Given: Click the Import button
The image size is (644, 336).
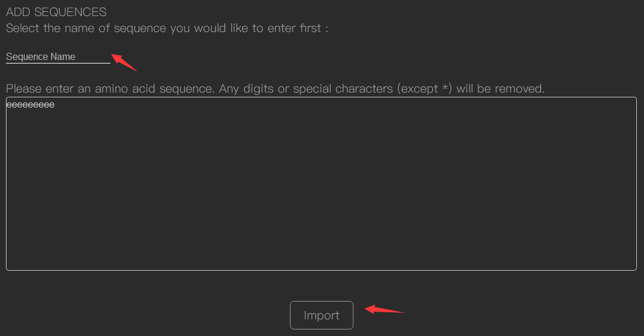Looking at the screenshot, I should 322,315.
